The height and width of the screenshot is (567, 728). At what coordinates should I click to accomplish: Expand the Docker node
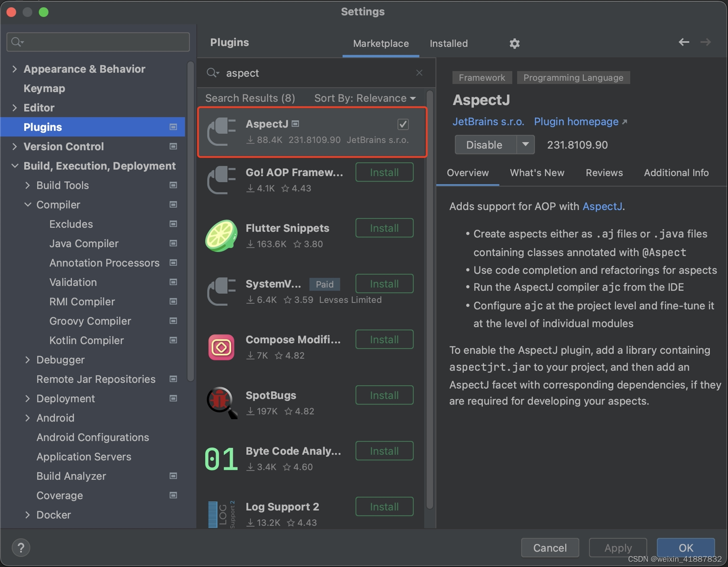click(x=27, y=515)
